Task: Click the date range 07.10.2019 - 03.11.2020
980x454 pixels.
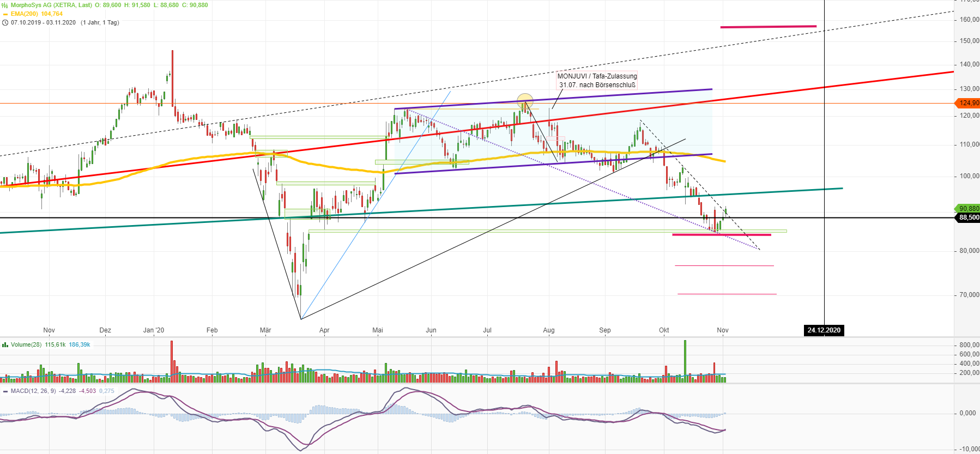Action: [x=43, y=23]
